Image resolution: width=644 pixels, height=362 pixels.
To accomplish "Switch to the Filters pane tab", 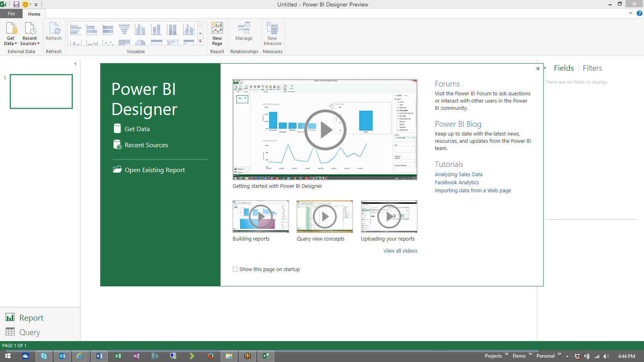I will click(x=592, y=68).
